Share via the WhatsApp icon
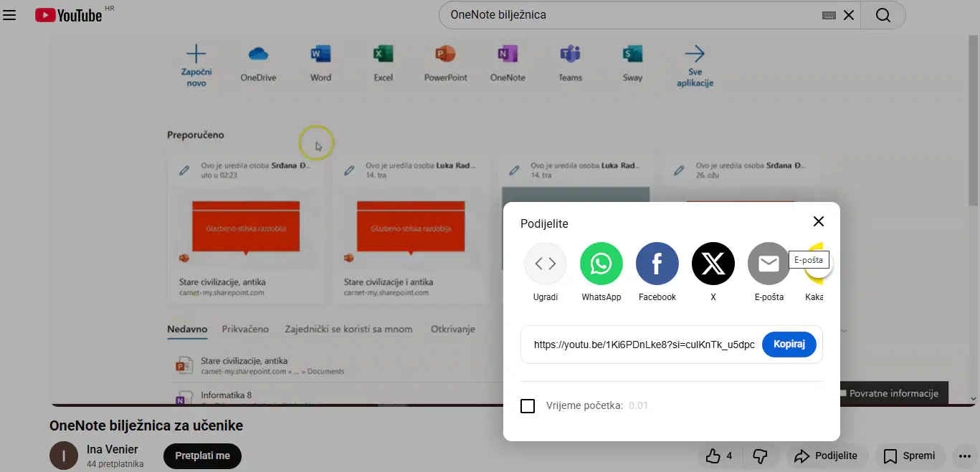This screenshot has height=472, width=980. pyautogui.click(x=601, y=264)
